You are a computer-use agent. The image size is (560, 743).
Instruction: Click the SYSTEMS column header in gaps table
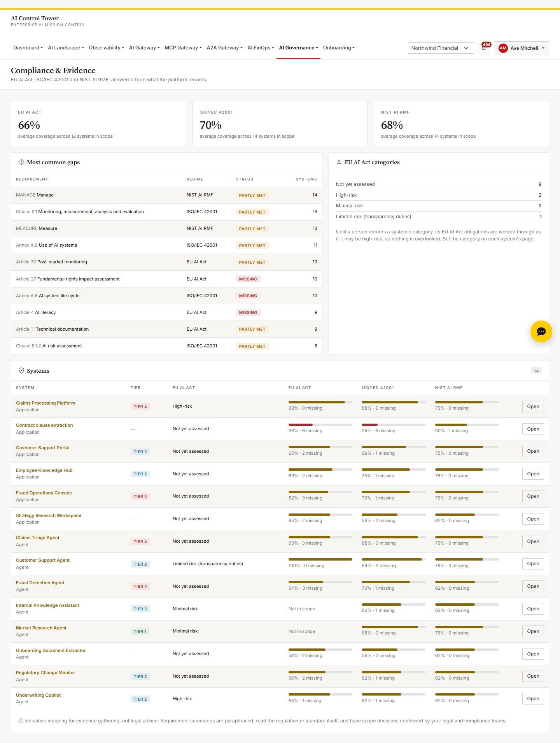pyautogui.click(x=306, y=179)
